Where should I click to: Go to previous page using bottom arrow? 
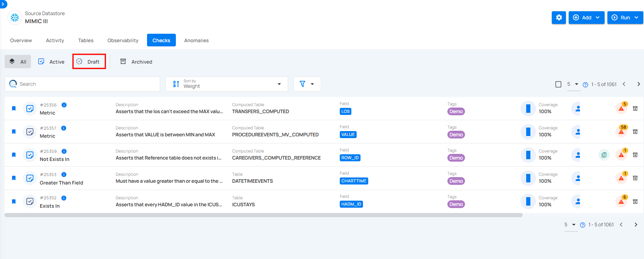[x=621, y=225]
